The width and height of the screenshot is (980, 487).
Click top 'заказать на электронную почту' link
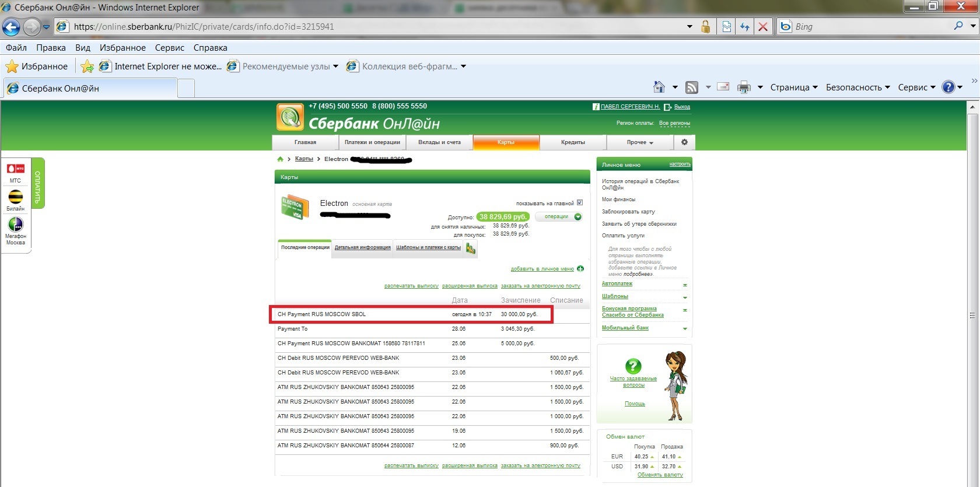(541, 286)
